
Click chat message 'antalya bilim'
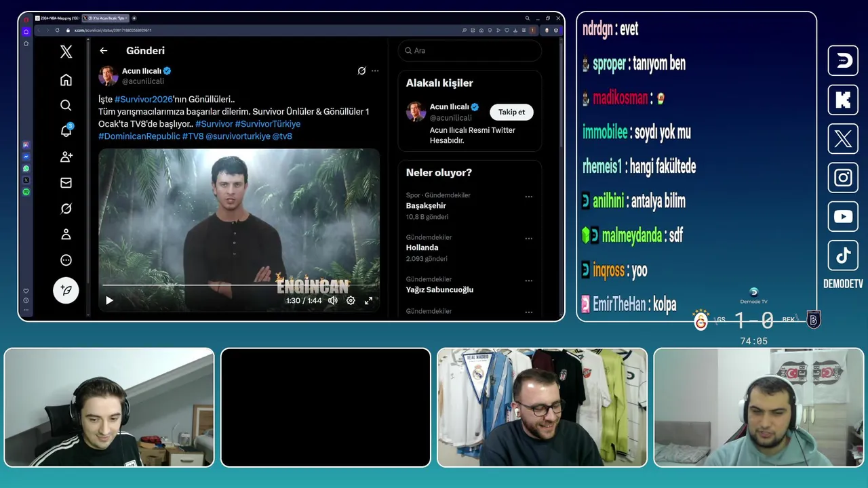pos(658,201)
